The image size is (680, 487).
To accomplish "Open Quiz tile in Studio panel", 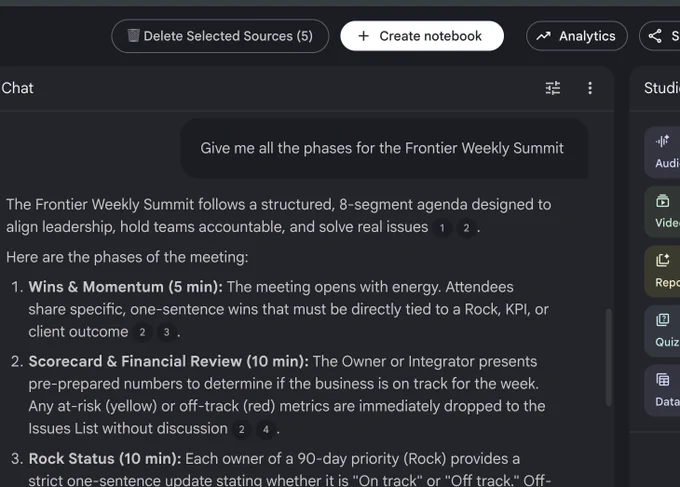I will coord(662,331).
